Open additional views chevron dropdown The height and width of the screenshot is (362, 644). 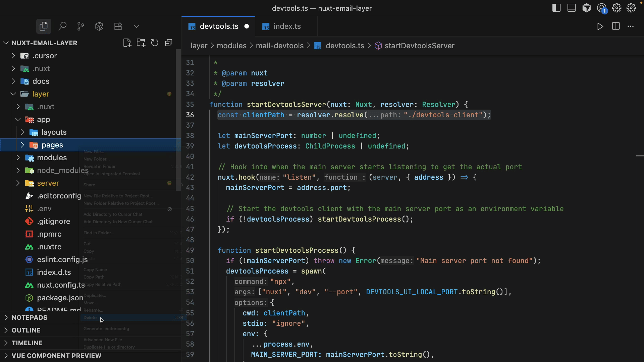(x=136, y=26)
